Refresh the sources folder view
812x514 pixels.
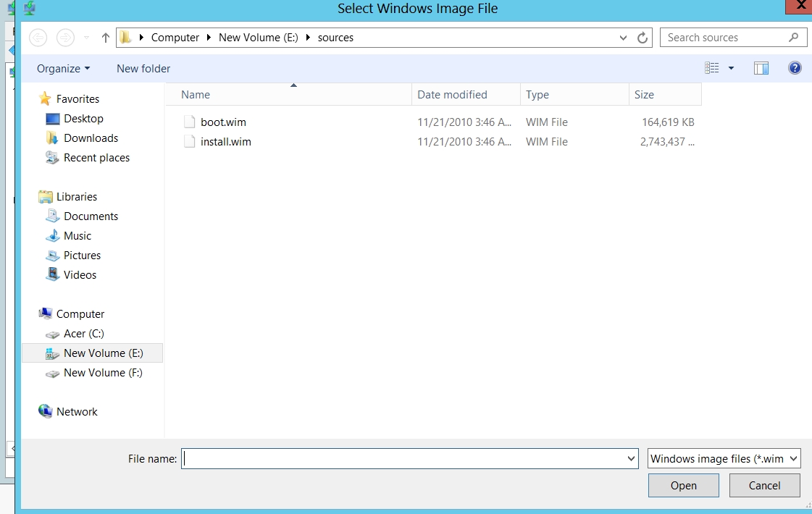(643, 37)
